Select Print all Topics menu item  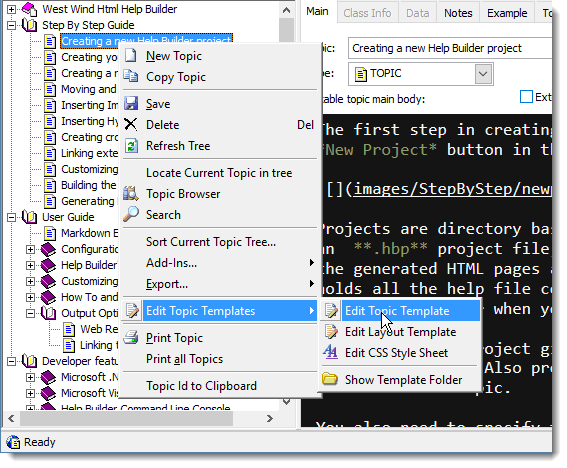pos(220,359)
